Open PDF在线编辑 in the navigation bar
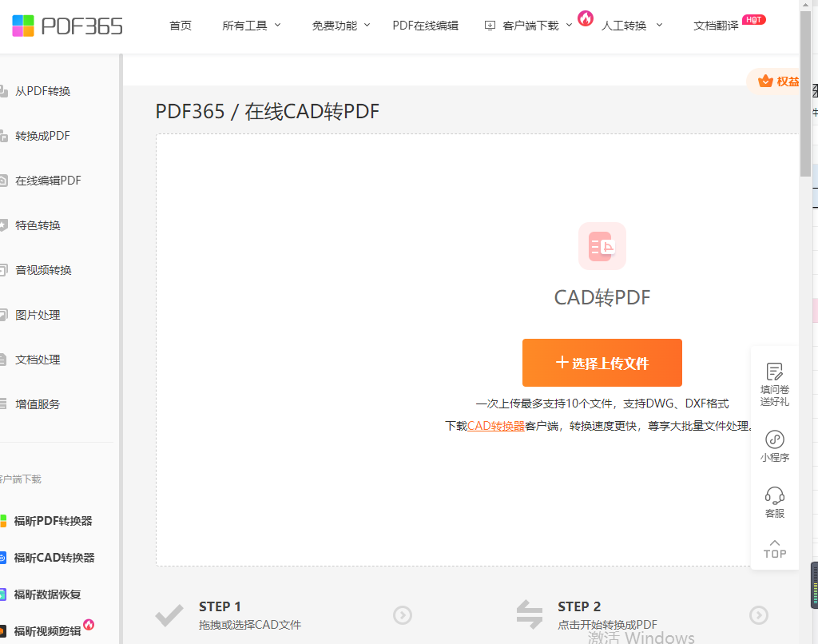818x644 pixels. [425, 26]
